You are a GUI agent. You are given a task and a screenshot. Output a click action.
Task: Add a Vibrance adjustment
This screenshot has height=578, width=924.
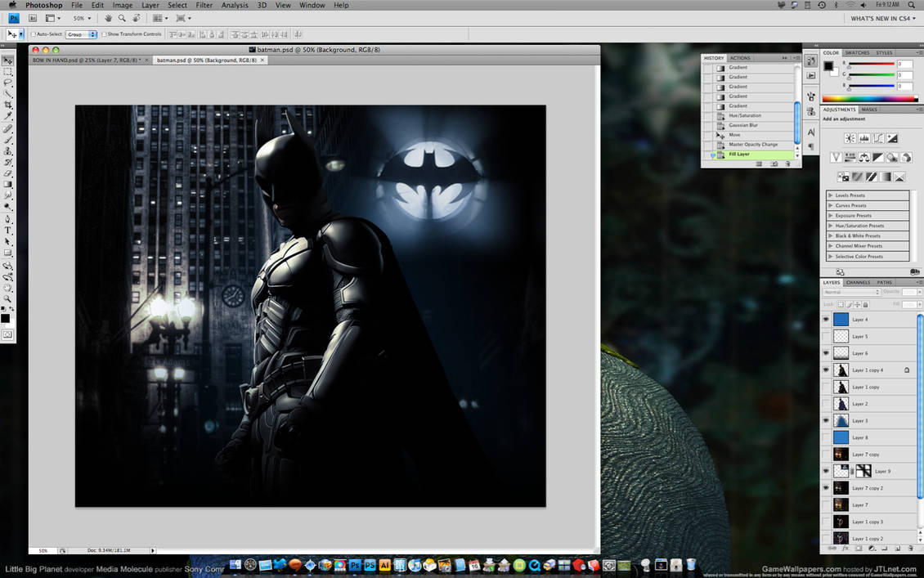(x=836, y=157)
